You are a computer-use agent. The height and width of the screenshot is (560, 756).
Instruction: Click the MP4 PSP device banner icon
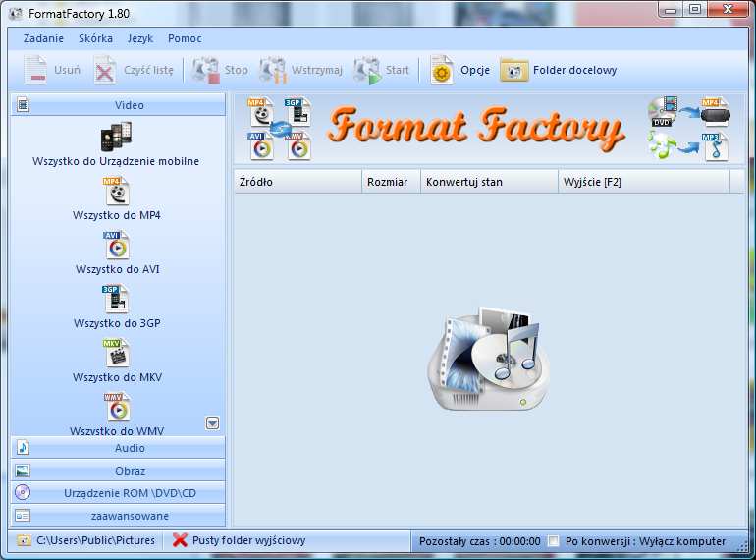pyautogui.click(x=716, y=111)
